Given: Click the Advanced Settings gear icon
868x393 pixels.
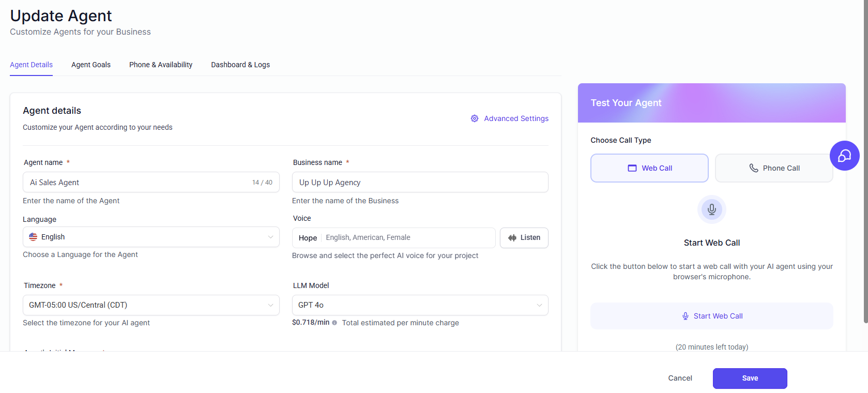Looking at the screenshot, I should point(475,118).
